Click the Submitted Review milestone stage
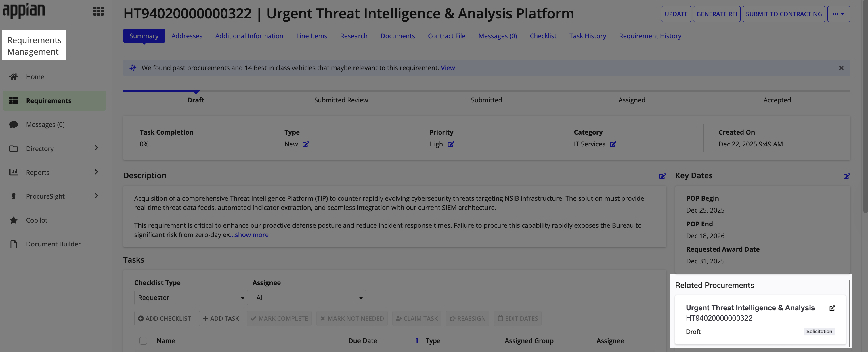The width and height of the screenshot is (868, 352). point(341,100)
